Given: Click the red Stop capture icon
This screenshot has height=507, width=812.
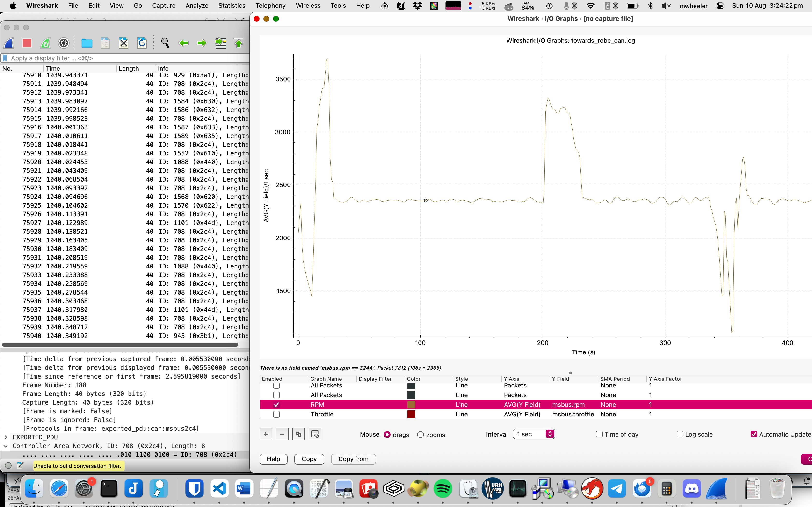Looking at the screenshot, I should (27, 43).
